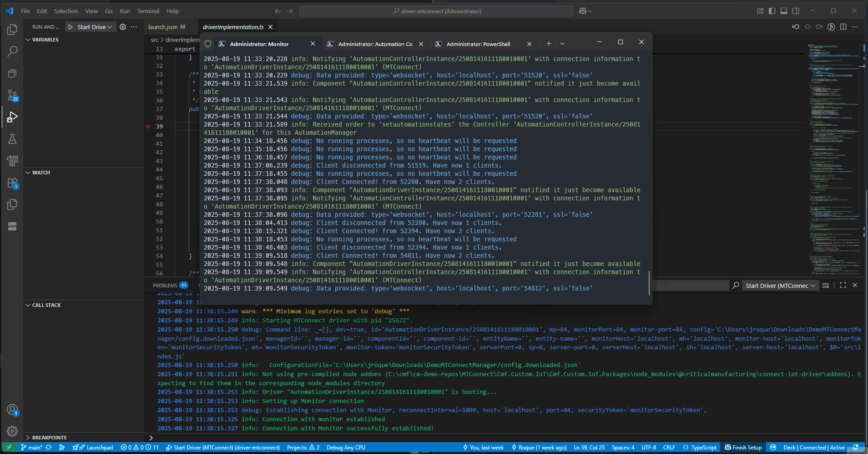Open the Search view in activity bar

click(x=12, y=51)
